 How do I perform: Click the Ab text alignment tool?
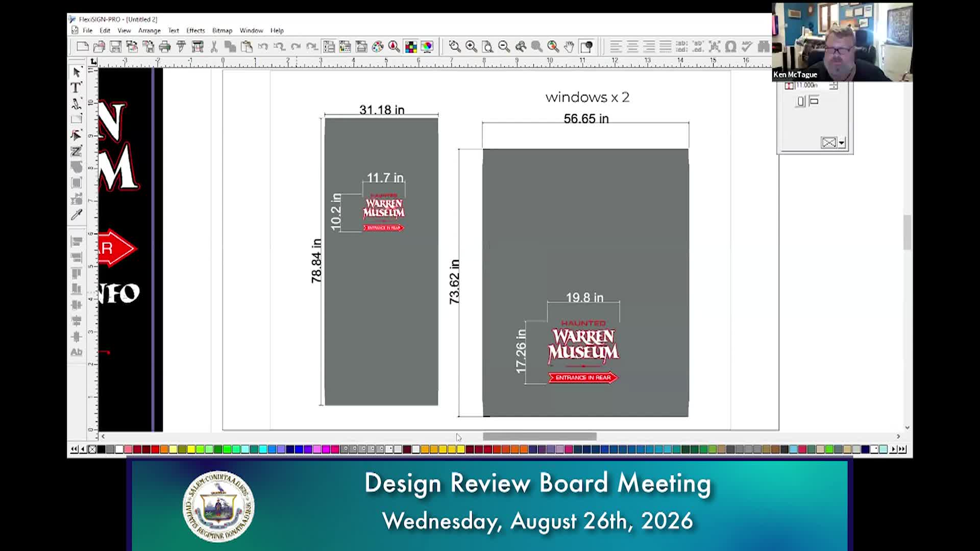[x=77, y=352]
